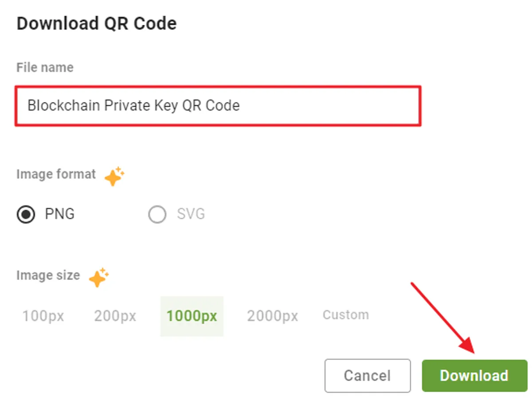The width and height of the screenshot is (532, 401).
Task: Open the Custom image size option
Action: (345, 315)
